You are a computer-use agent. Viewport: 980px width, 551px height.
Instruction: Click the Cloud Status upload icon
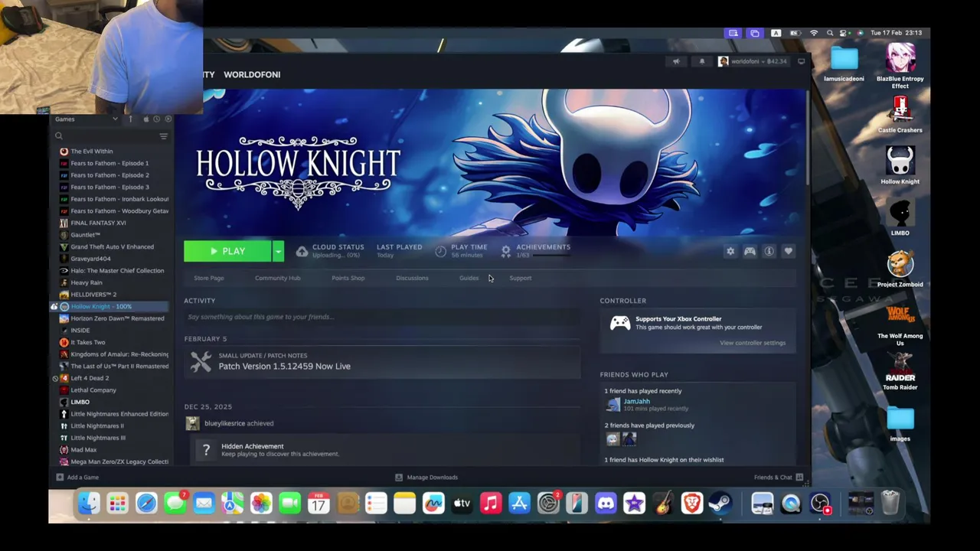[302, 251]
